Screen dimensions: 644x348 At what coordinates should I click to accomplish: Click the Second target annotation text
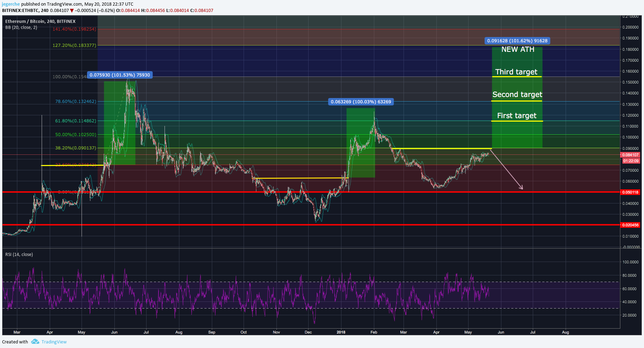[517, 94]
